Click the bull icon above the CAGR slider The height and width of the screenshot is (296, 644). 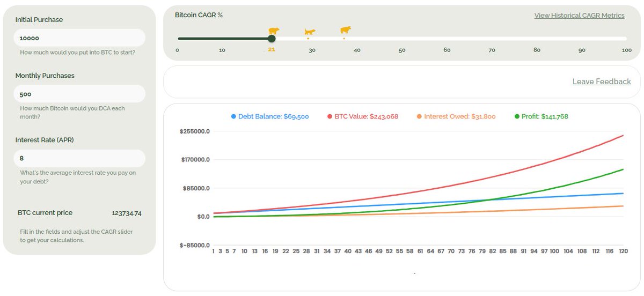click(x=346, y=30)
